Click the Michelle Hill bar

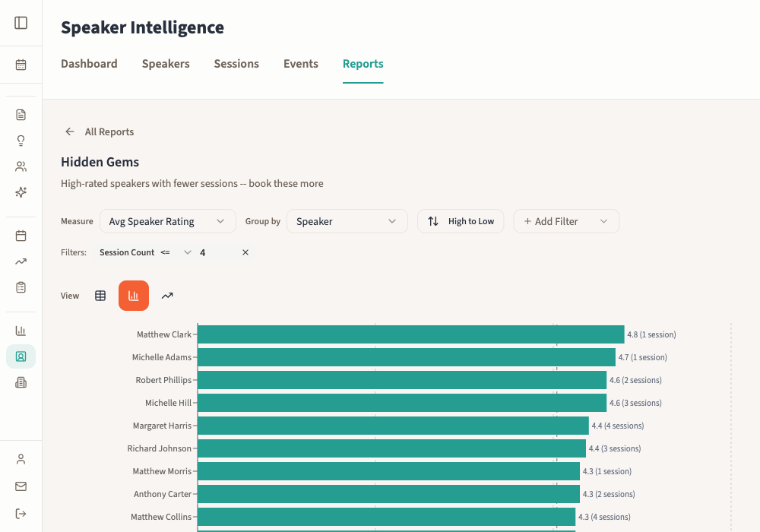coord(402,403)
